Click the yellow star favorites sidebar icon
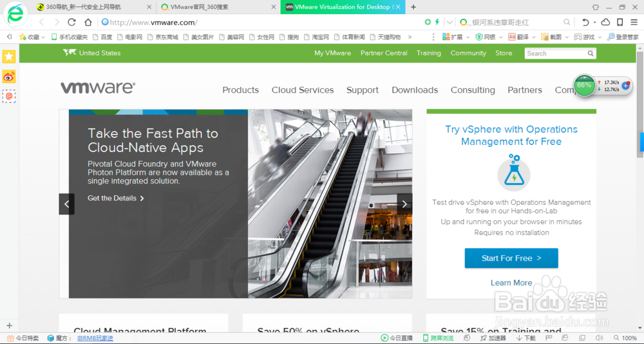The width and height of the screenshot is (644, 344). click(x=8, y=57)
